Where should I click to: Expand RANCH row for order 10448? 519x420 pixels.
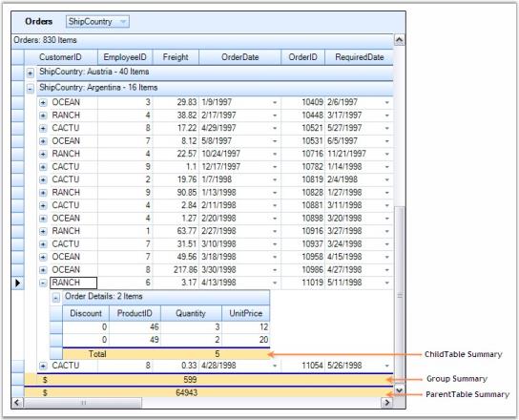point(43,115)
